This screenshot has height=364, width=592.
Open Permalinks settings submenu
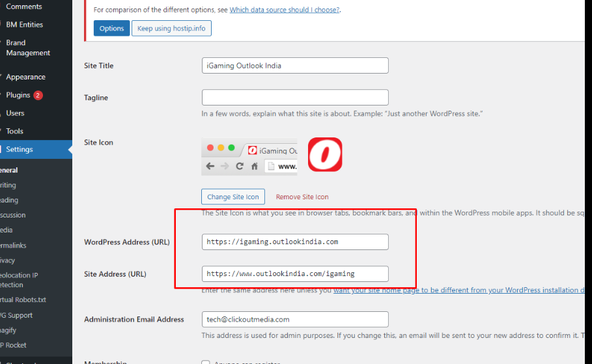click(x=13, y=245)
